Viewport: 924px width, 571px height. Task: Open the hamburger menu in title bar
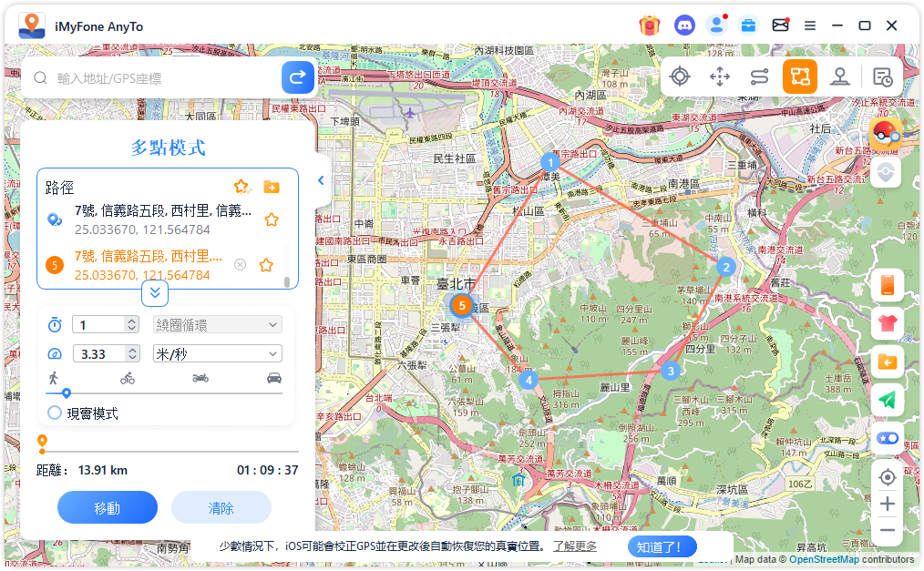tap(810, 25)
